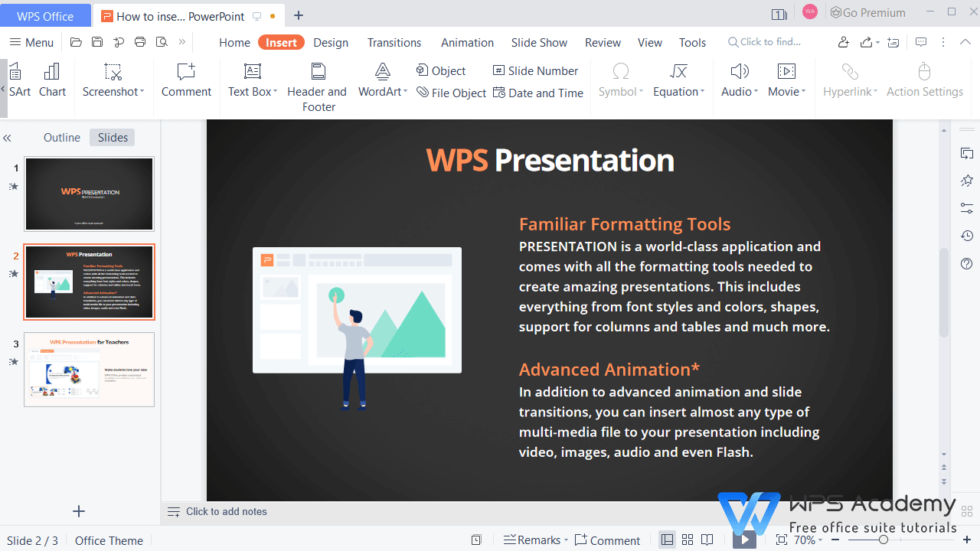Open the Design ribbon tab
This screenshot has height=551, width=980.
(x=331, y=42)
